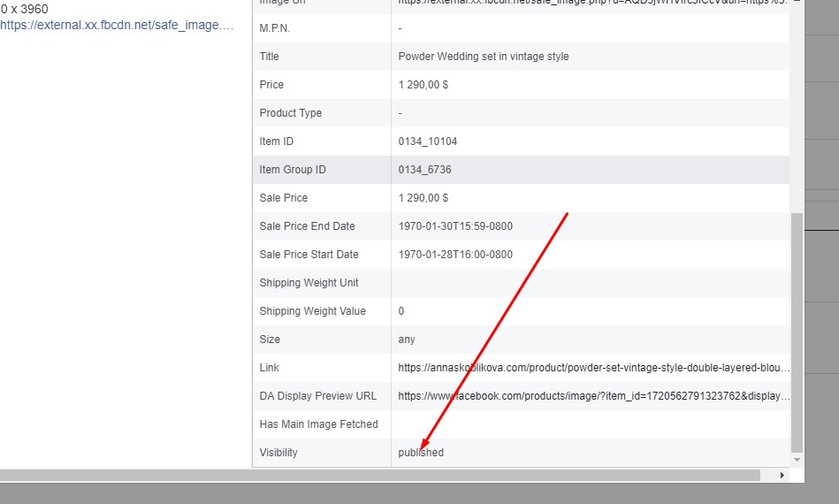Image resolution: width=839 pixels, height=504 pixels.
Task: Click the Visibility value 'published'
Action: [421, 453]
